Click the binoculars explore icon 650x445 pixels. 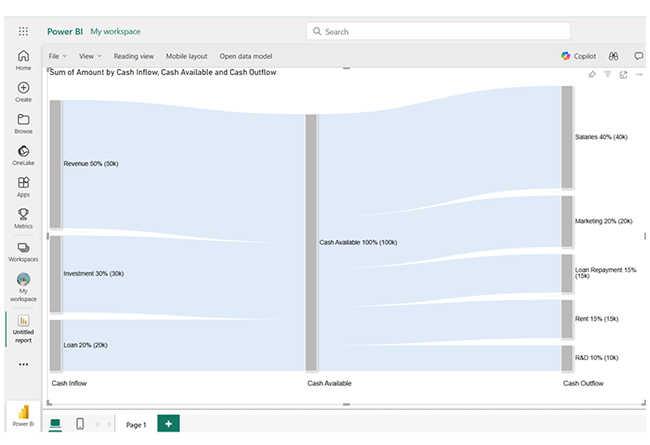tap(615, 56)
